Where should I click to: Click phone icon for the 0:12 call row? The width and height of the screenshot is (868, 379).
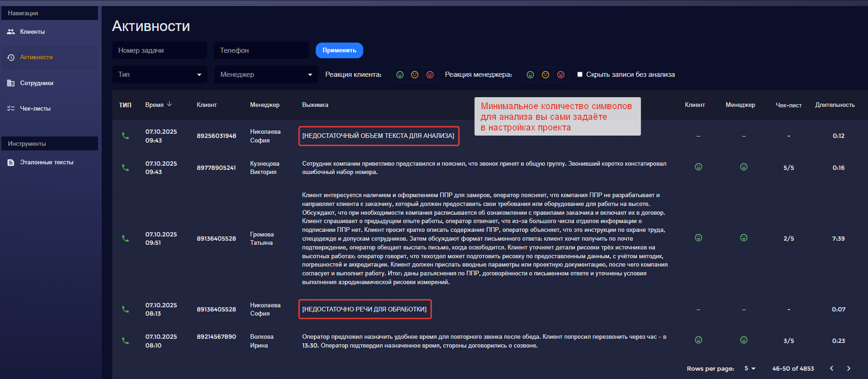click(x=125, y=136)
